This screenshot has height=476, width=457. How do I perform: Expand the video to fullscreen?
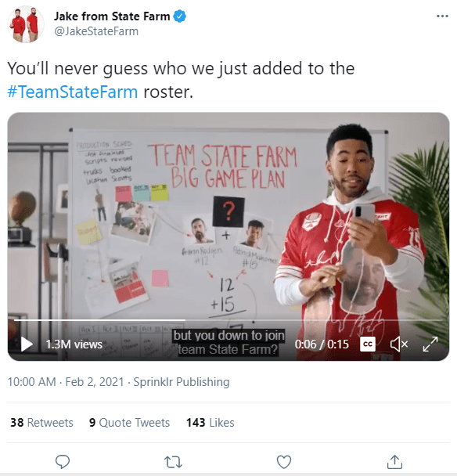click(x=430, y=344)
